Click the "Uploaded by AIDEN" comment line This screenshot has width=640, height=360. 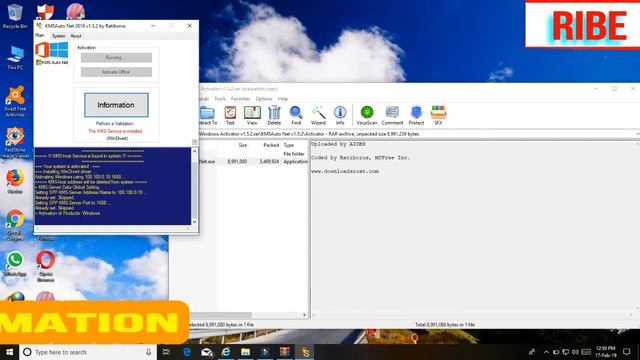[x=338, y=144]
